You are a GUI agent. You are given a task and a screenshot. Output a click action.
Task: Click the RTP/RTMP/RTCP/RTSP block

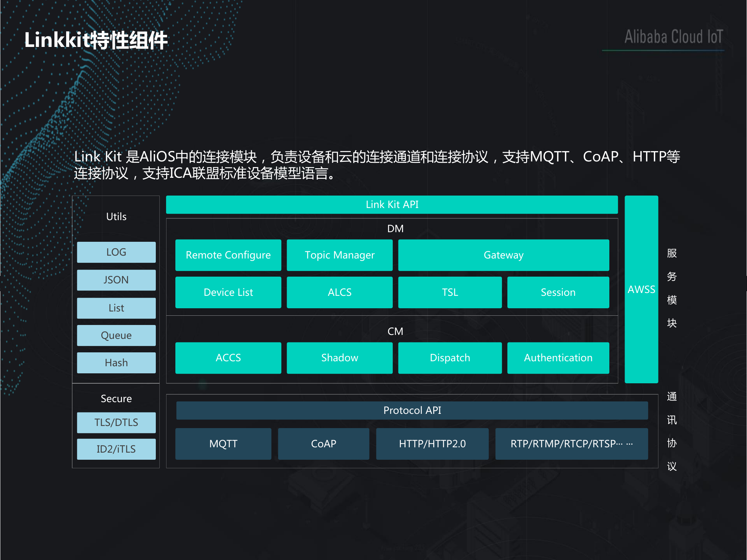click(571, 444)
